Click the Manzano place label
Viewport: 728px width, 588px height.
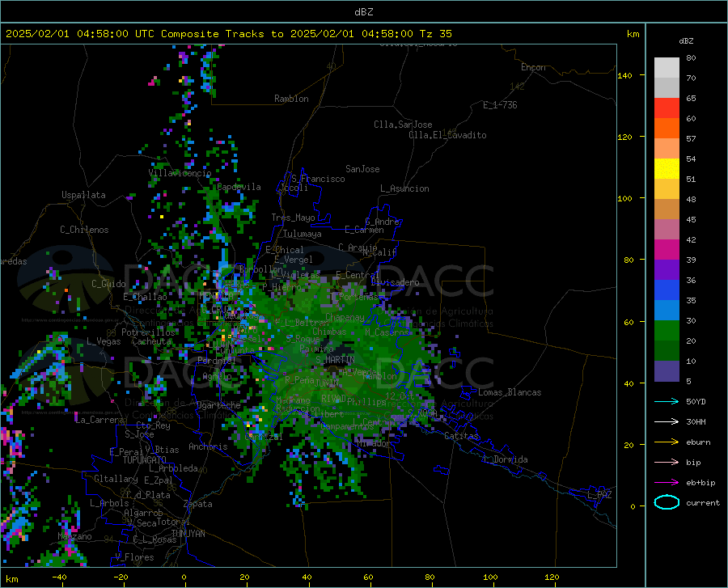coord(74,536)
